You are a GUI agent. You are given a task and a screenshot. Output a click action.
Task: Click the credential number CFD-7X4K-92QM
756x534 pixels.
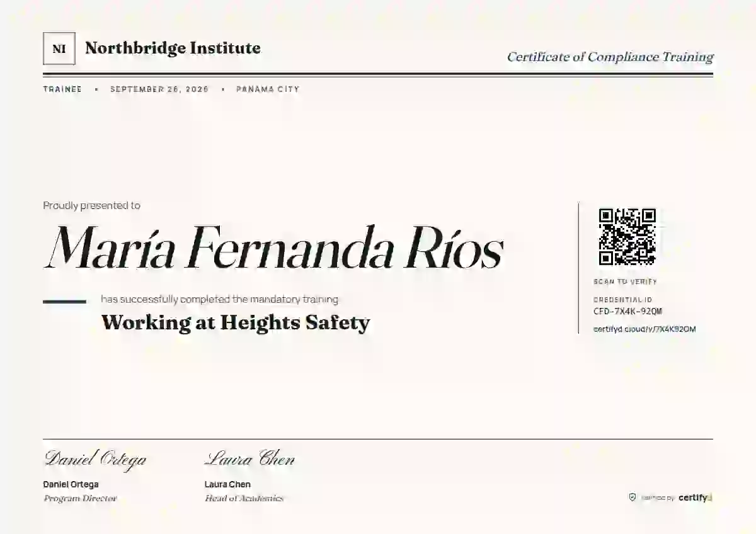click(x=627, y=311)
